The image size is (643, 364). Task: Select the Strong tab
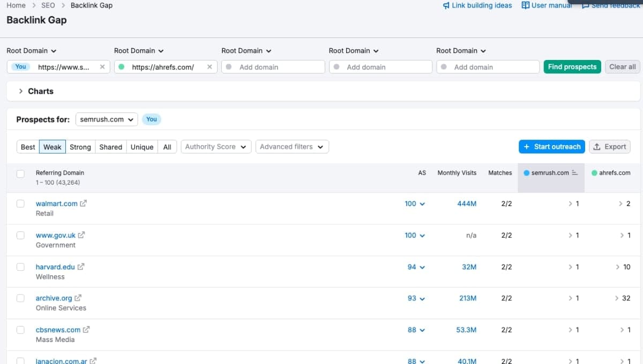[80, 147]
